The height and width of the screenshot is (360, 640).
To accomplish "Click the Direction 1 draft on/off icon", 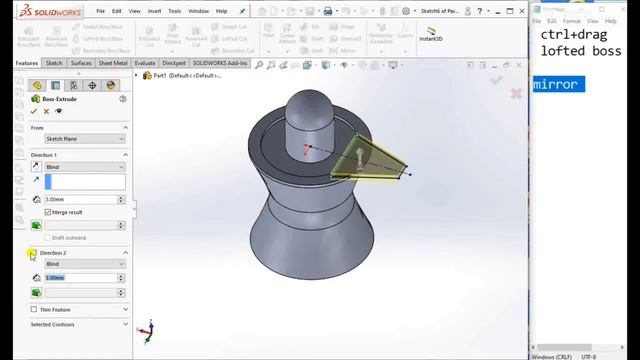I will pos(36,225).
